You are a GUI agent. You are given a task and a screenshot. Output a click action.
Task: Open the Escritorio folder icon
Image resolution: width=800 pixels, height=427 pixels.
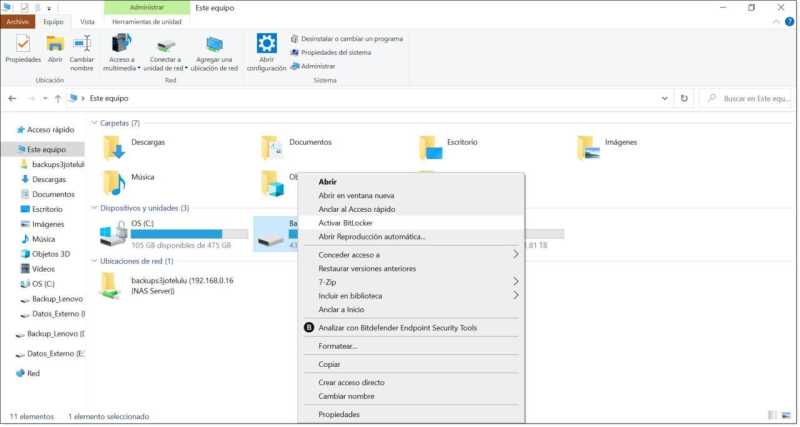point(431,148)
